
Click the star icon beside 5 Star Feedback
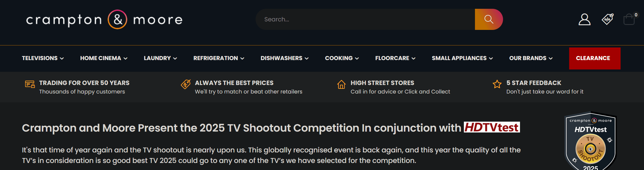497,84
